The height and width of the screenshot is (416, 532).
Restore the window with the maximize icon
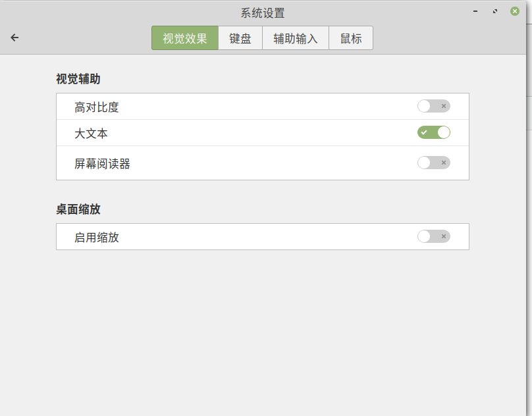click(x=495, y=11)
